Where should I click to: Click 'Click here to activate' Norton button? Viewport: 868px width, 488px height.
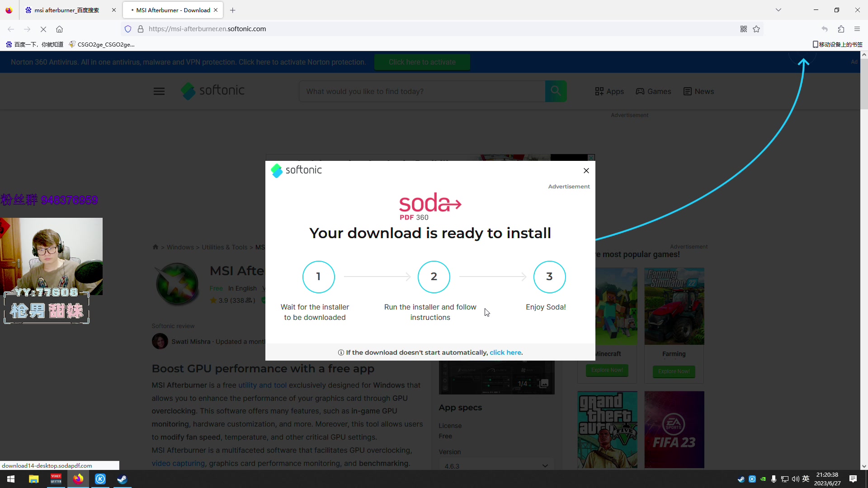422,62
